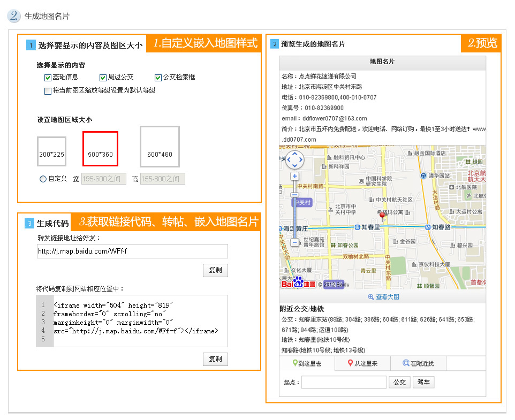Copy the share link with 复制 button

point(215,270)
